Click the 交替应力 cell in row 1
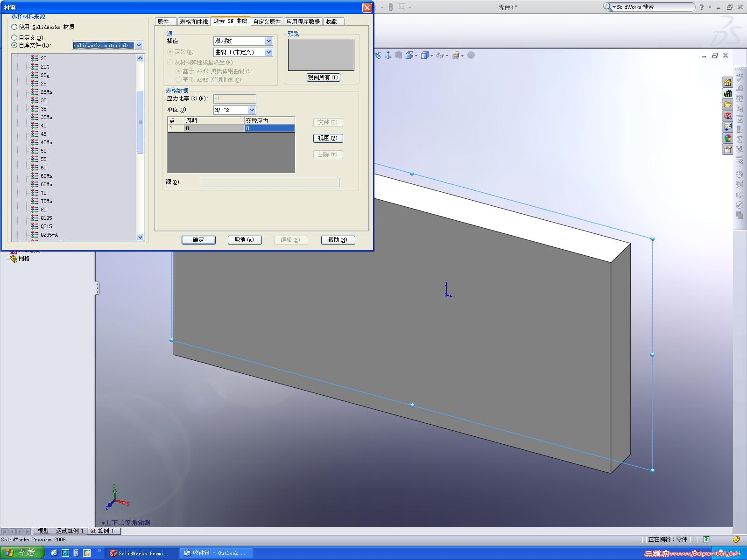747x560 pixels. pyautogui.click(x=270, y=128)
